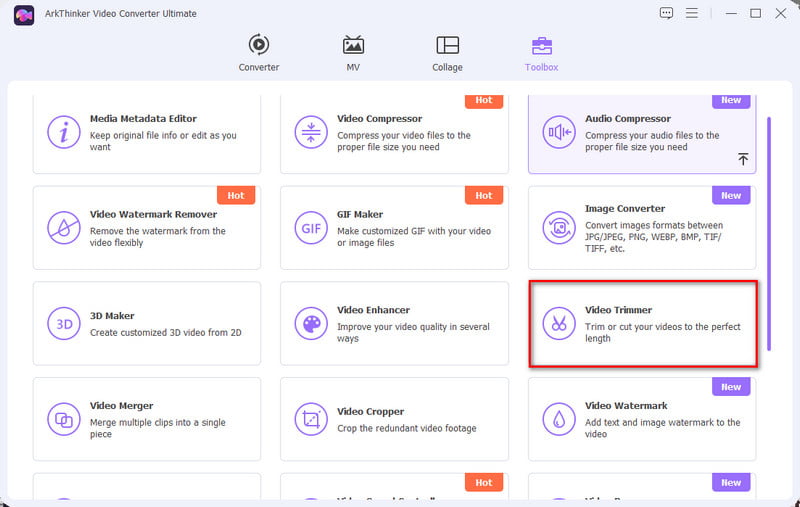This screenshot has width=800, height=507.
Task: Click the New badge on Video Watermark
Action: click(731, 387)
